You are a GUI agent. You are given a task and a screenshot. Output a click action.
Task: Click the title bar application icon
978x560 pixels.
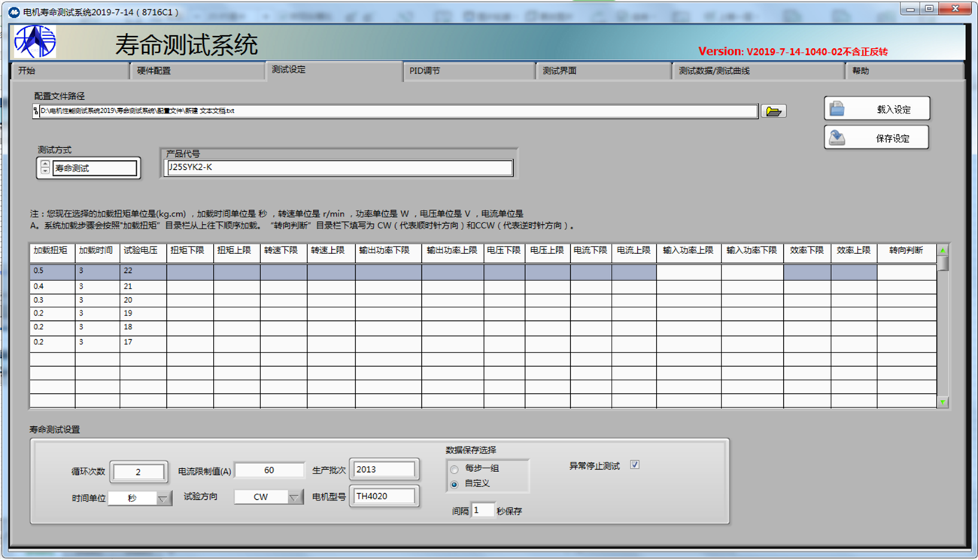(14, 12)
